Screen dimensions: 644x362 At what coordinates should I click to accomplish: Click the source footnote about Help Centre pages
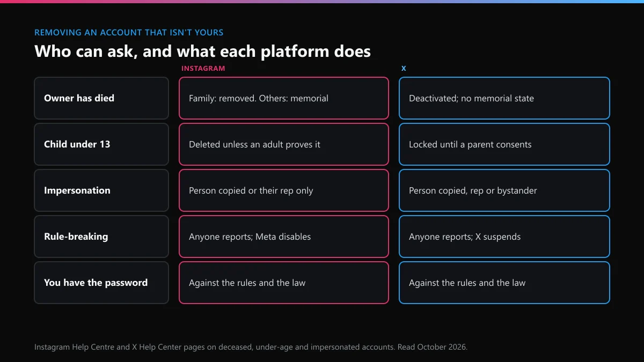[x=251, y=347]
